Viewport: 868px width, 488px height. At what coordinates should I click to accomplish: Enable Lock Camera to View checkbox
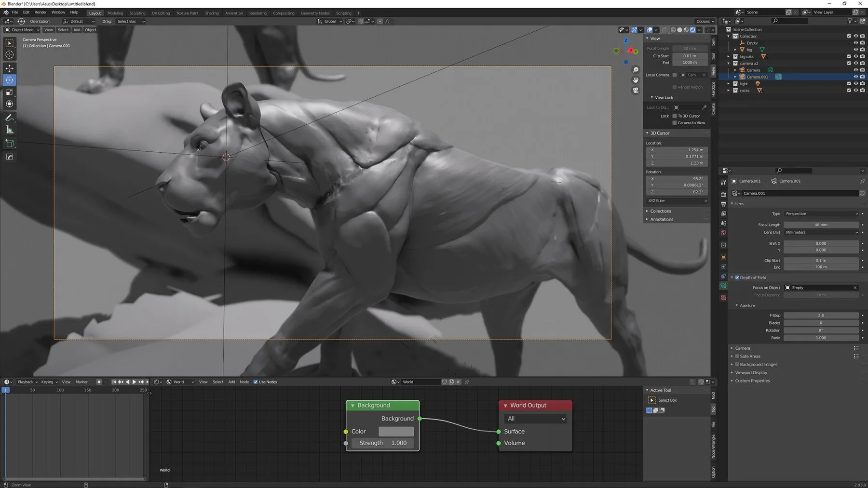pyautogui.click(x=675, y=123)
